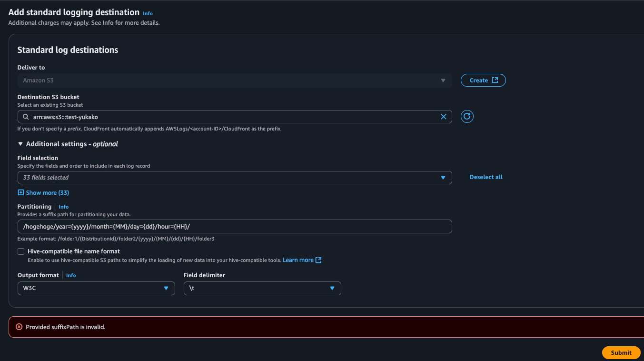Click the prefix hint about AWSLogs/<account-ID>/CloudFront

(149, 129)
